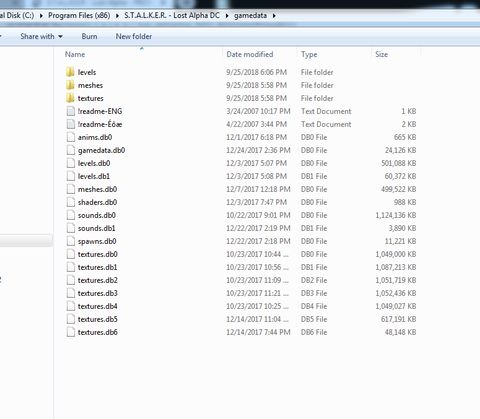480x419 pixels.
Task: Select the textures.db0 file icon
Action: [x=71, y=254]
